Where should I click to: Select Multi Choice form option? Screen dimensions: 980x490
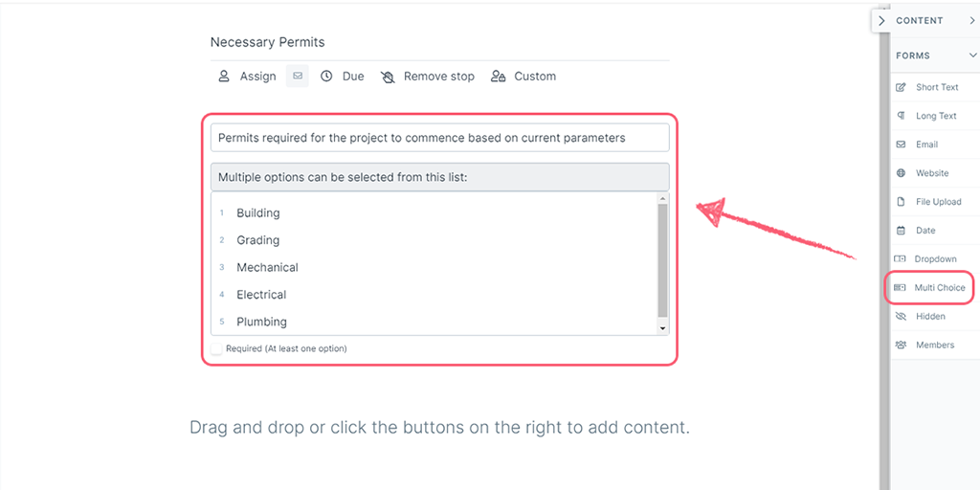tap(938, 288)
